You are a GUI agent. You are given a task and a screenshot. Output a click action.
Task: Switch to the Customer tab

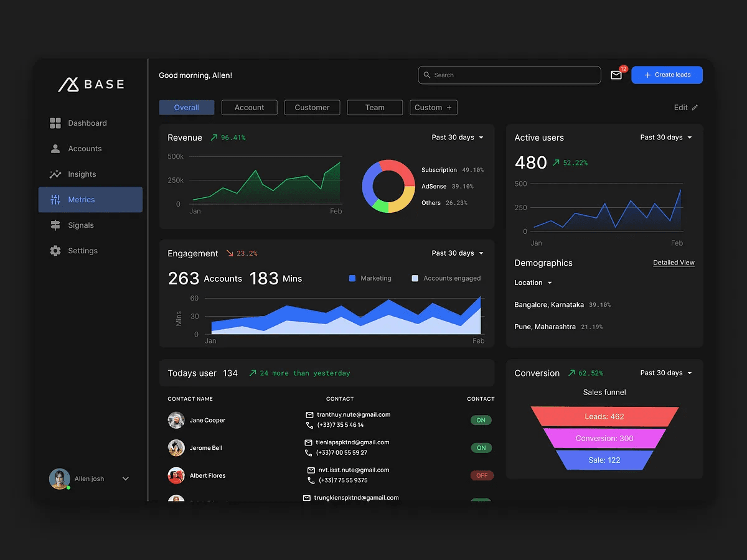coord(312,108)
